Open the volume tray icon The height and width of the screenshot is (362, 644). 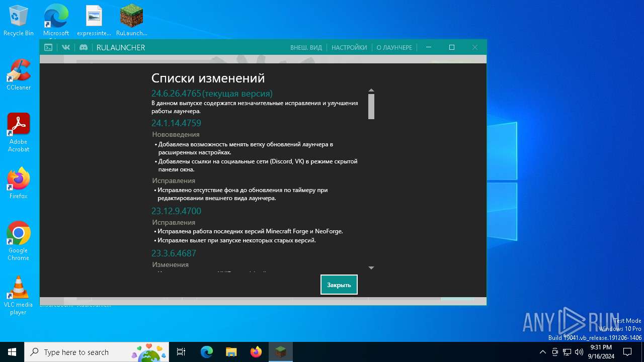pyautogui.click(x=579, y=352)
